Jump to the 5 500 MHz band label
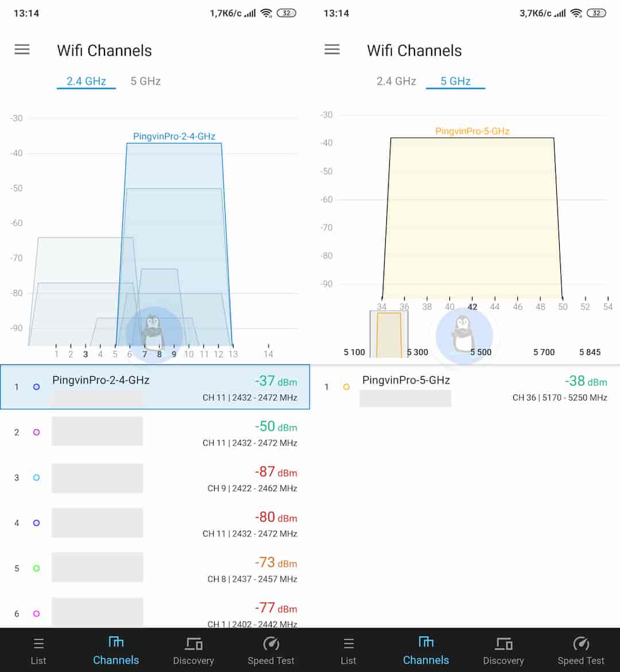This screenshot has width=620, height=672. [x=480, y=352]
